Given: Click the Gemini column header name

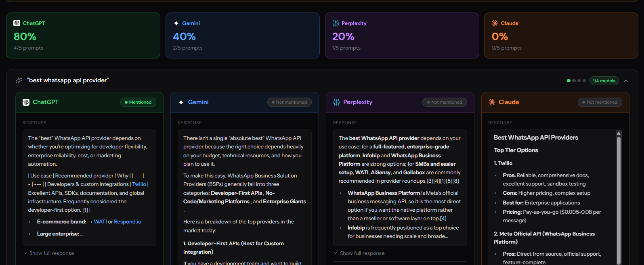Looking at the screenshot, I should coord(198,102).
